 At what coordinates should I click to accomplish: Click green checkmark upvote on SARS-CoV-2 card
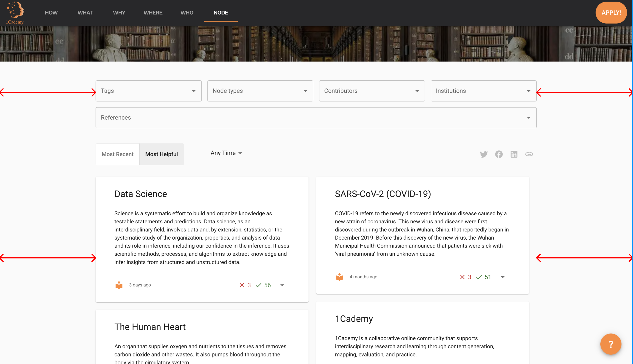click(479, 277)
